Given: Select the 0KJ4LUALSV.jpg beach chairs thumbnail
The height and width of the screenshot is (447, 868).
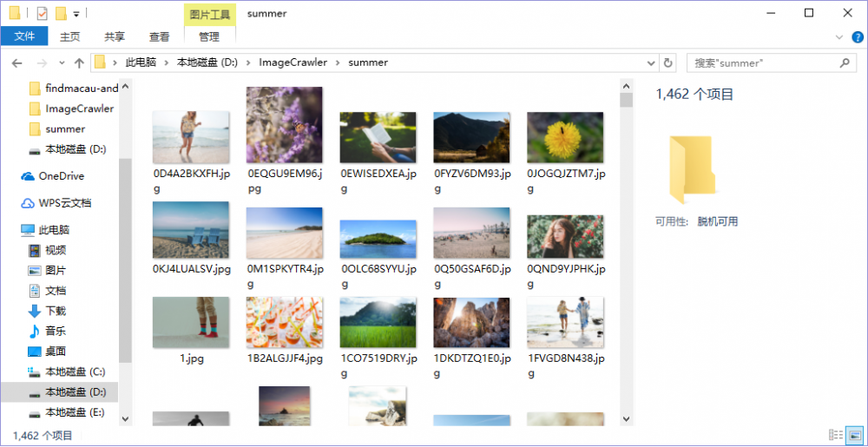Looking at the screenshot, I should (x=190, y=230).
